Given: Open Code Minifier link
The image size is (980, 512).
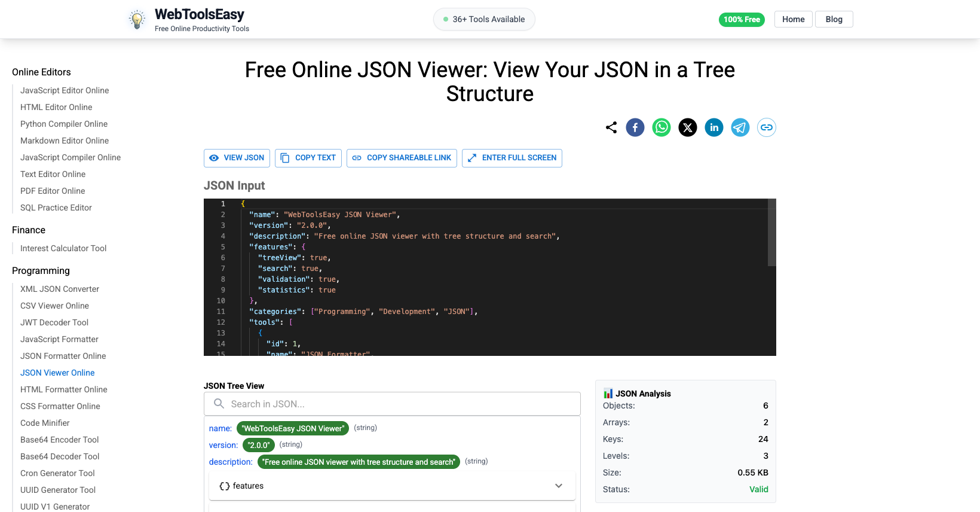Looking at the screenshot, I should click(45, 423).
